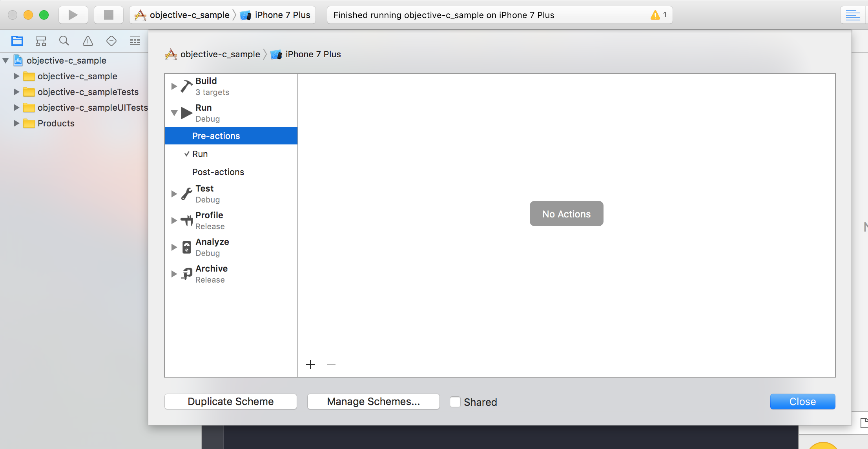Click the Stop toolbar button
Viewport: 868px width, 449px height.
tap(108, 15)
